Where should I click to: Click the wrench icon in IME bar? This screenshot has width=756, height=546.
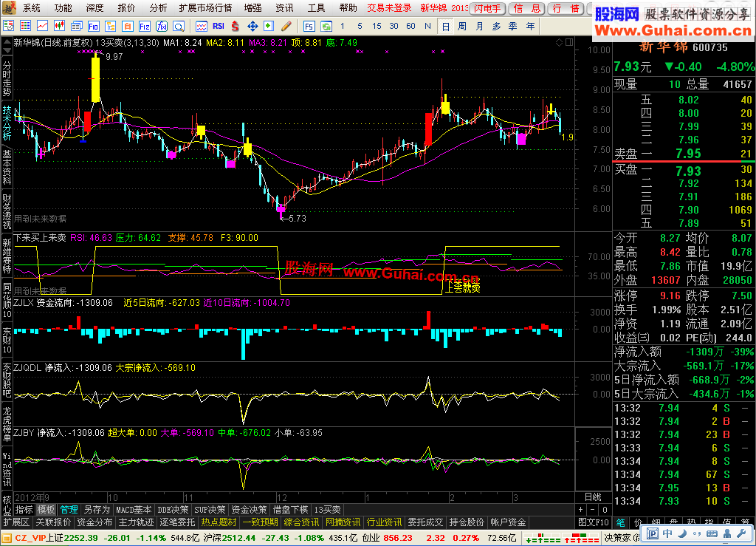(741, 533)
